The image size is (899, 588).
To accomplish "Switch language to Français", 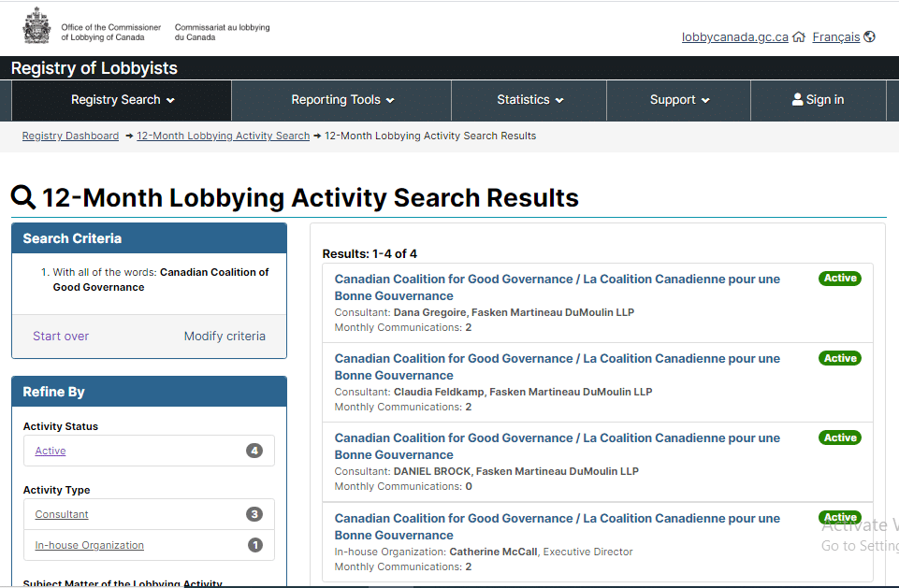I will coord(836,37).
